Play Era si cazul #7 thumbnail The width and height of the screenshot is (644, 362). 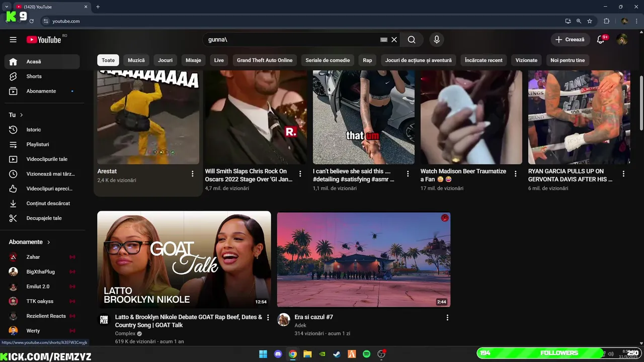coord(364,259)
